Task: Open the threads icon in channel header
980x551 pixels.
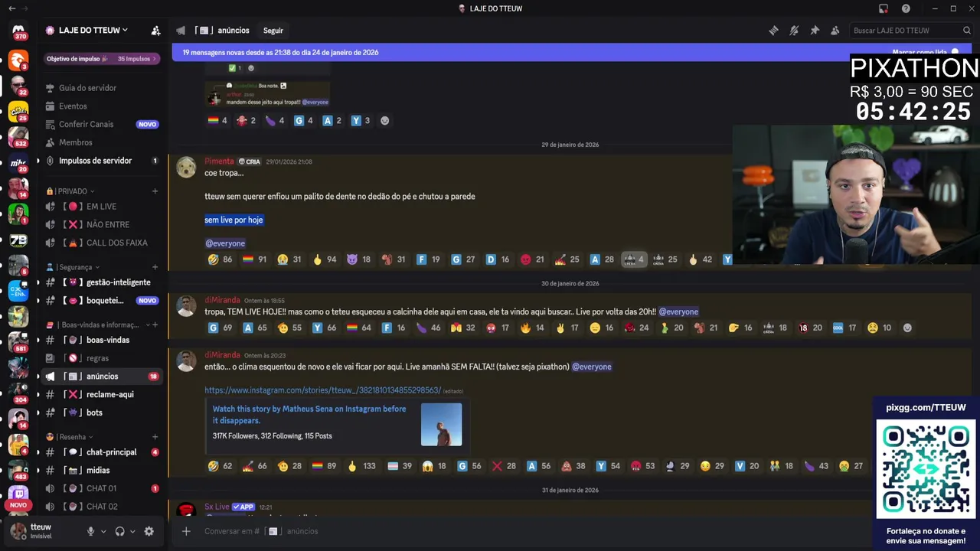Action: pos(773,31)
